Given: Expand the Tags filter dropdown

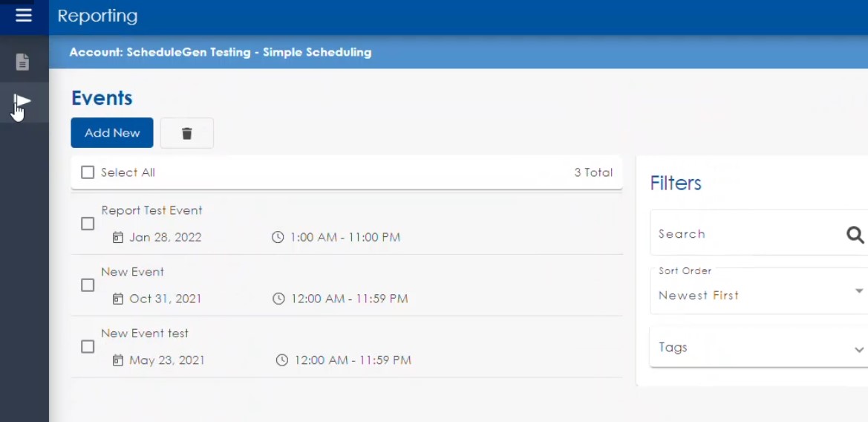Looking at the screenshot, I should click(x=759, y=348).
